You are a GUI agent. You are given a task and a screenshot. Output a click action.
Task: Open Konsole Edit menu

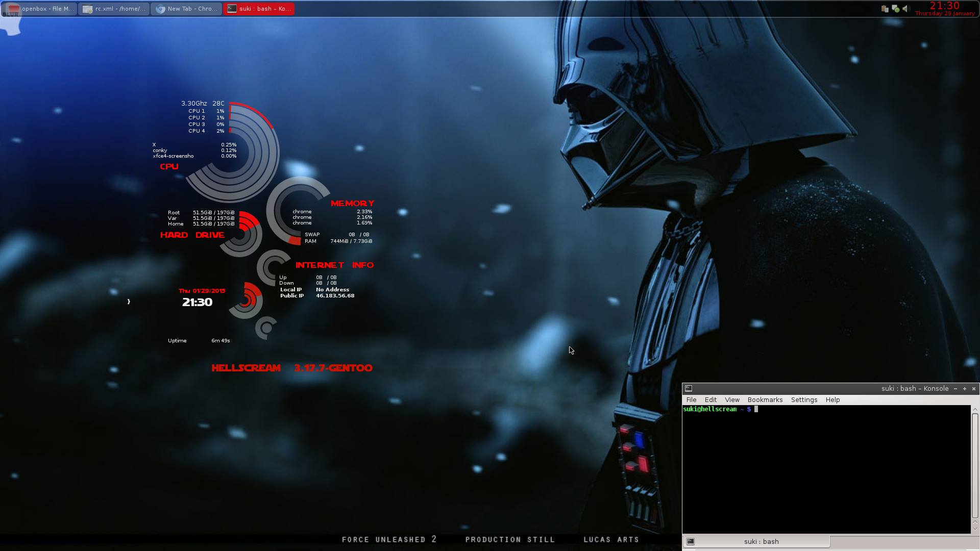710,400
